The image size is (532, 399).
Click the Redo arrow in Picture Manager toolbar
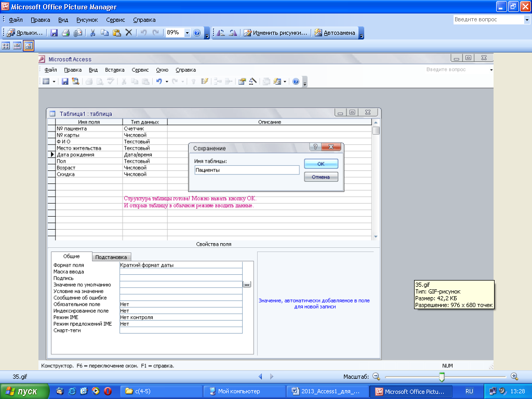[x=156, y=33]
